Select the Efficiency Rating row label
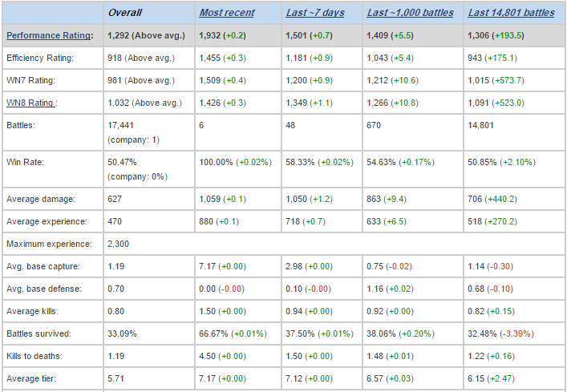Image resolution: width=567 pixels, height=392 pixels. point(40,59)
